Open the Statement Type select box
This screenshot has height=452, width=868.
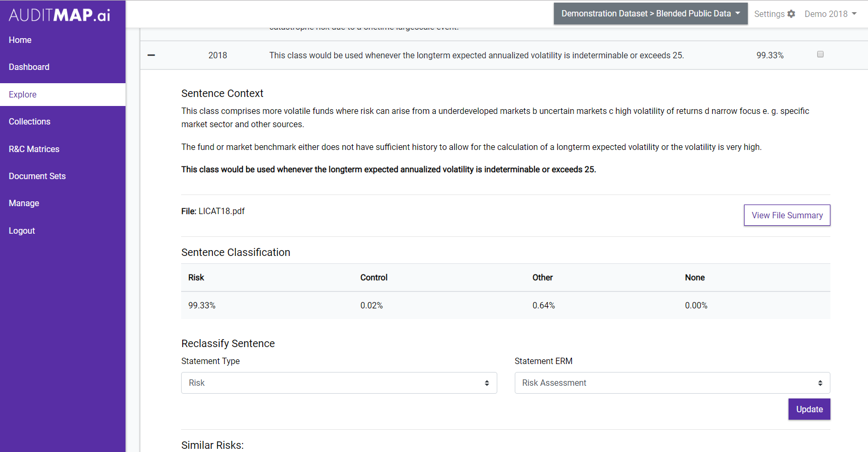(339, 383)
